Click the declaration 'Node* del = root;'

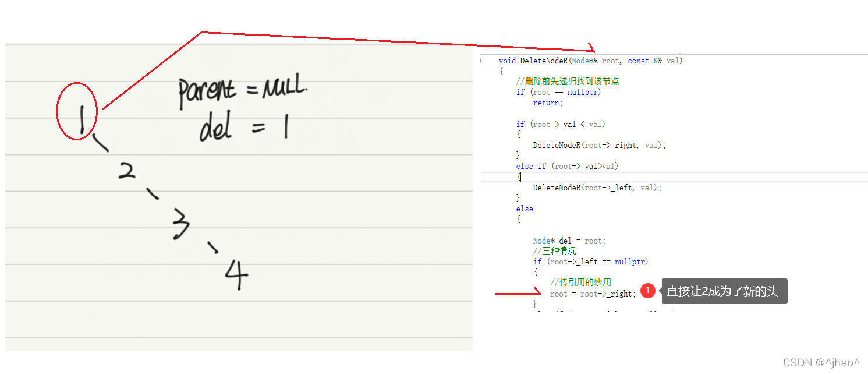click(569, 241)
